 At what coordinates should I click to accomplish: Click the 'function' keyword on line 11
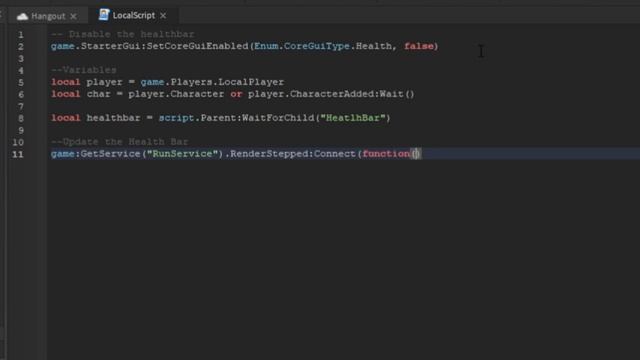tap(386, 154)
